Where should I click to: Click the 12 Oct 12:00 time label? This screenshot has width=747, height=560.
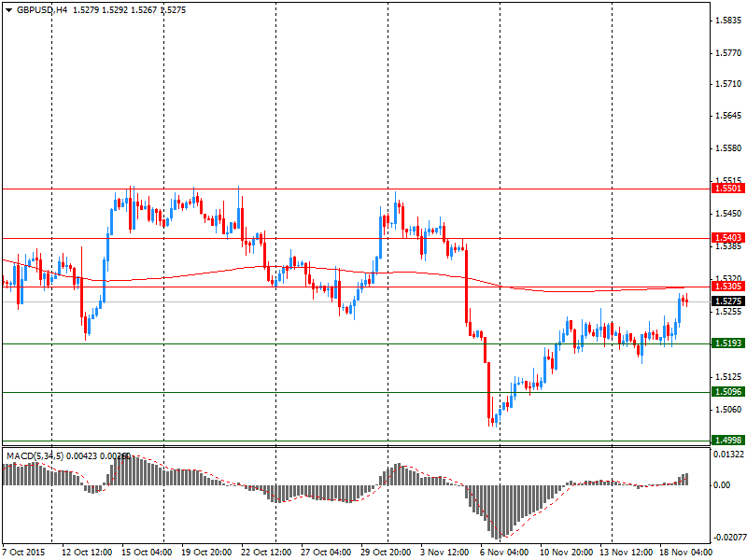[x=87, y=553]
